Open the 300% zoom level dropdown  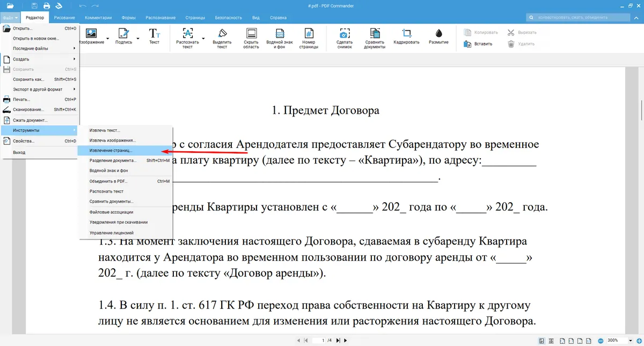[x=630, y=341]
